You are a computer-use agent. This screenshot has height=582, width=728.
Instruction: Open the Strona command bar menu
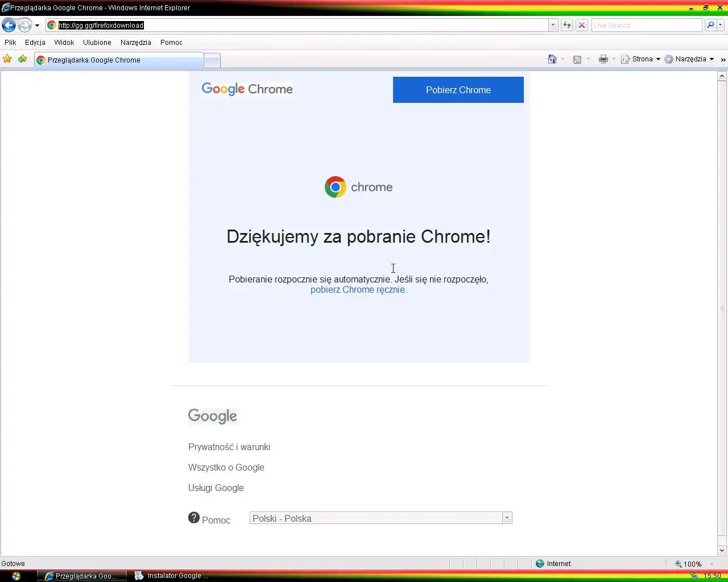pyautogui.click(x=640, y=59)
